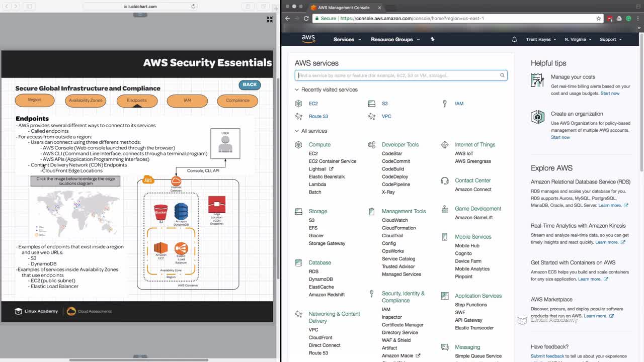Enlarge the world map edge locations image
644x362 pixels.
point(76,213)
